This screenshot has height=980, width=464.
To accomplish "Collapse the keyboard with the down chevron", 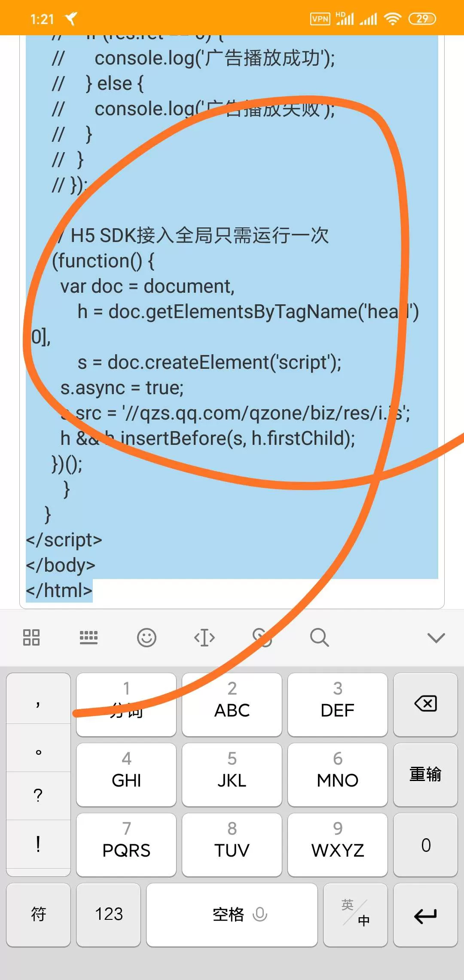I will 436,638.
